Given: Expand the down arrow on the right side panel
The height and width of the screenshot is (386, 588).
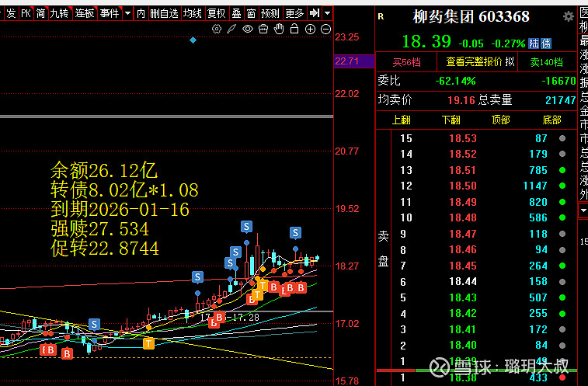Looking at the screenshot, I should pos(583,210).
